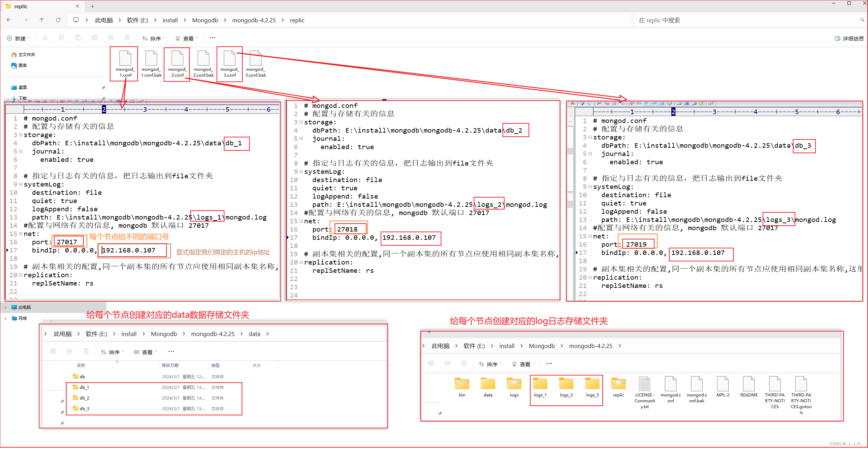Select the mongod_1.conf.bak file
This screenshot has width=868, height=449.
pyautogui.click(x=151, y=64)
